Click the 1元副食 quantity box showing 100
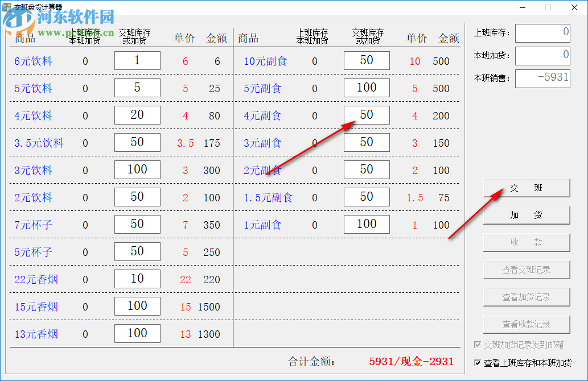Viewport: 588px width, 381px height. [x=367, y=224]
